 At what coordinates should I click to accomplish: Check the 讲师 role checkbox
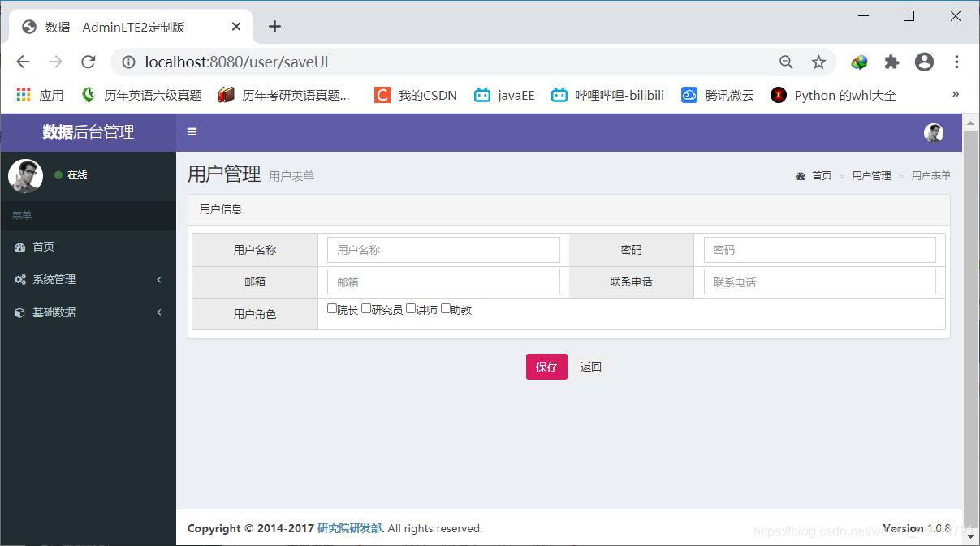(x=411, y=308)
